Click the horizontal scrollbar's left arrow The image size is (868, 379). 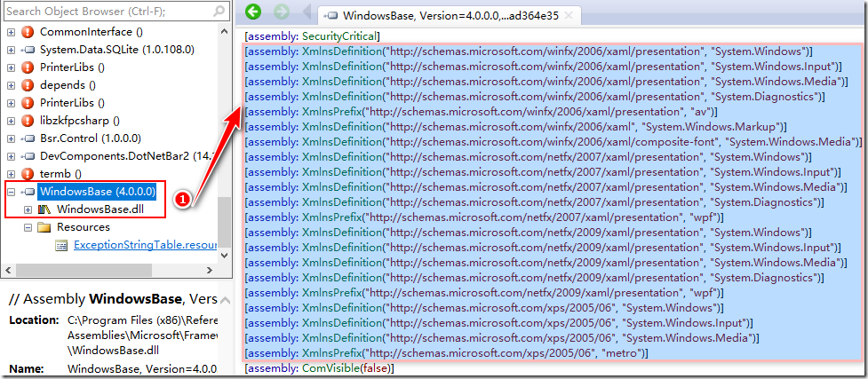coord(8,270)
